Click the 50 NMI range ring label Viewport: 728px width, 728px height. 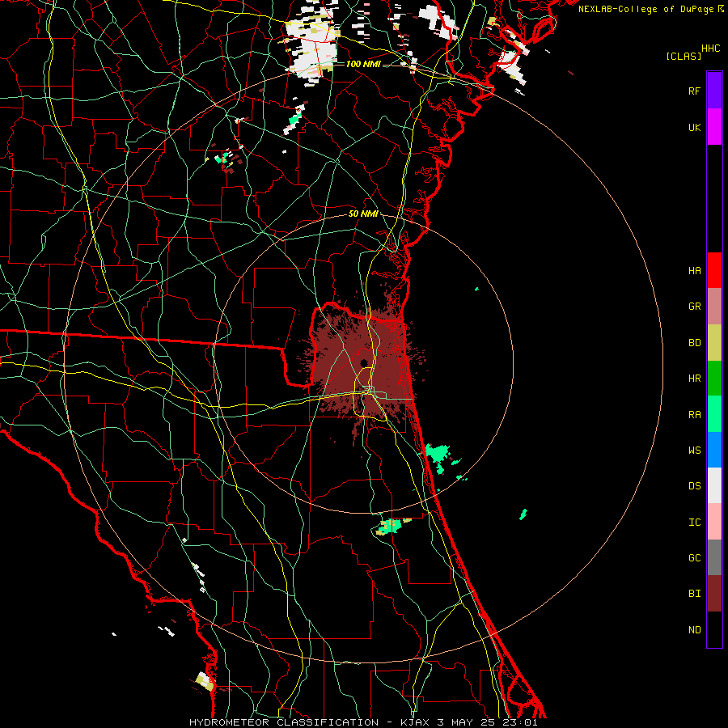[x=363, y=214]
